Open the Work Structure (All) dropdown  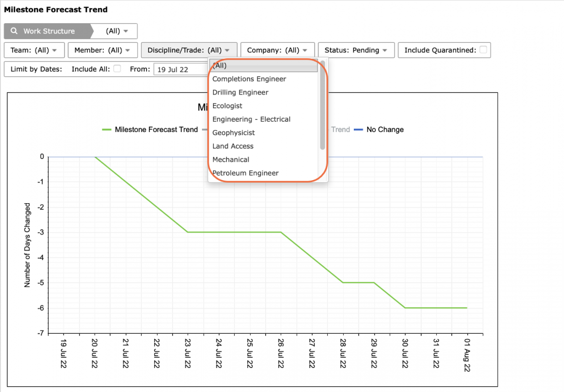pos(117,31)
